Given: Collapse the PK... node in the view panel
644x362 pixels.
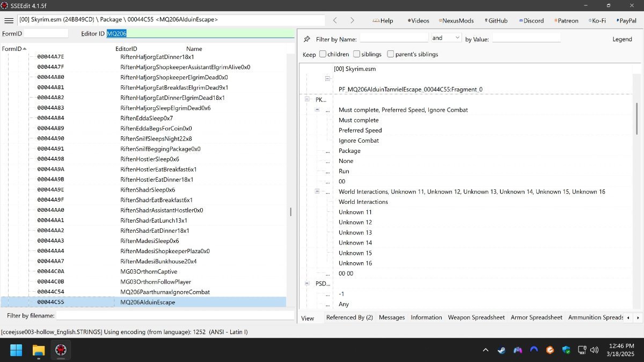Looking at the screenshot, I should click(x=307, y=99).
